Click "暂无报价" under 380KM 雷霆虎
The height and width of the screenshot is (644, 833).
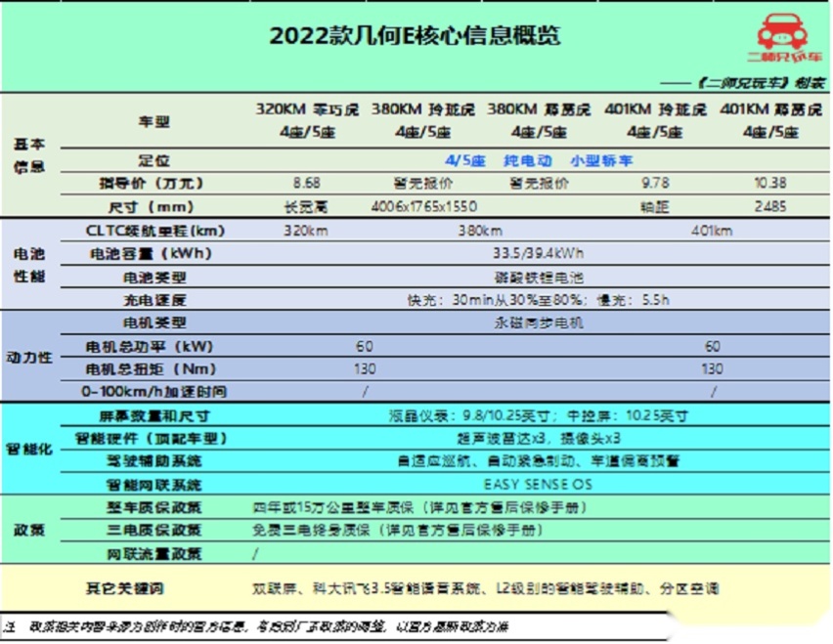pyautogui.click(x=539, y=183)
